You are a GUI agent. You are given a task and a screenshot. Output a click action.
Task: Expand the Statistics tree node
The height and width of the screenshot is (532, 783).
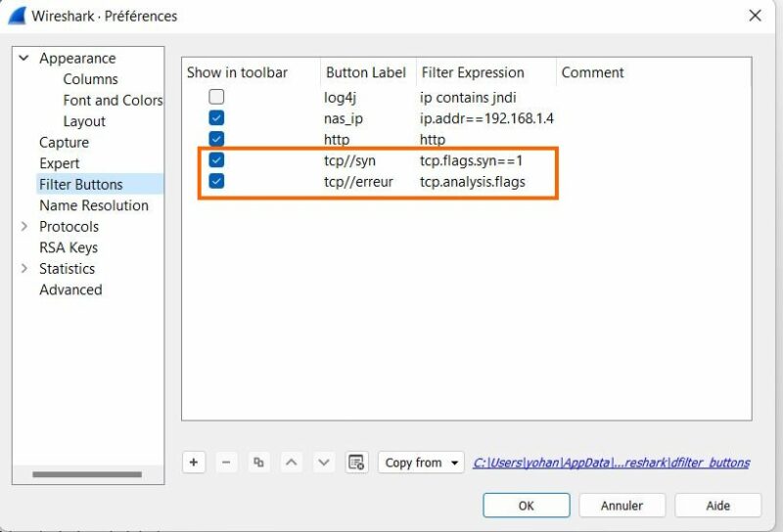point(23,269)
